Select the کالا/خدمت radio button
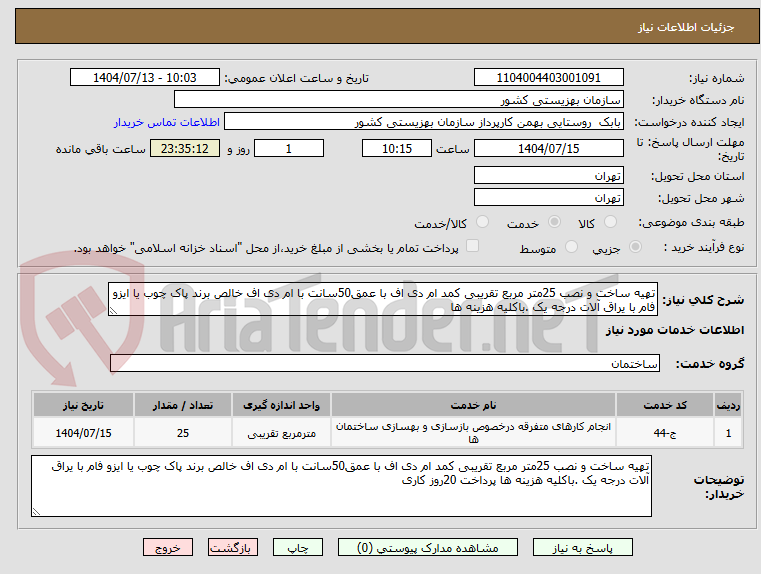761x574 pixels. click(482, 222)
